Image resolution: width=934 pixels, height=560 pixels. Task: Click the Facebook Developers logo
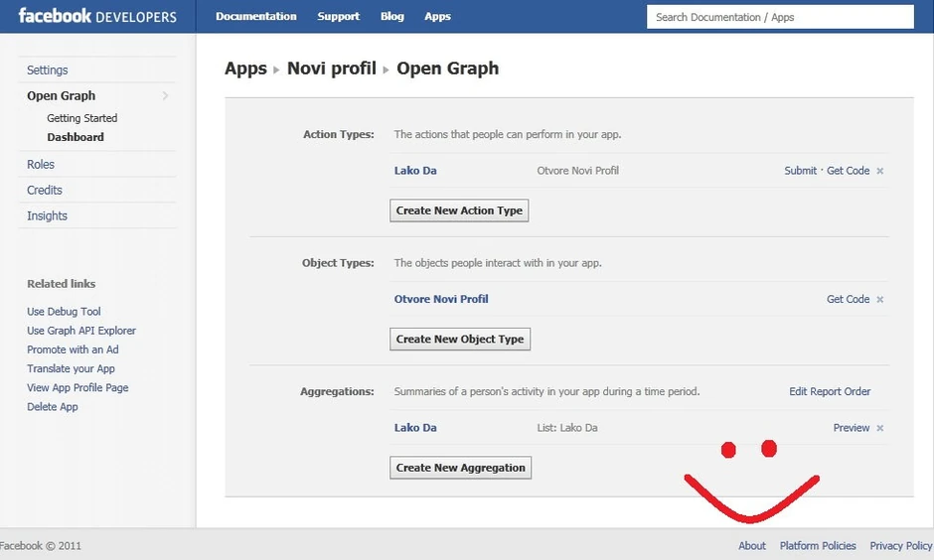pos(97,16)
